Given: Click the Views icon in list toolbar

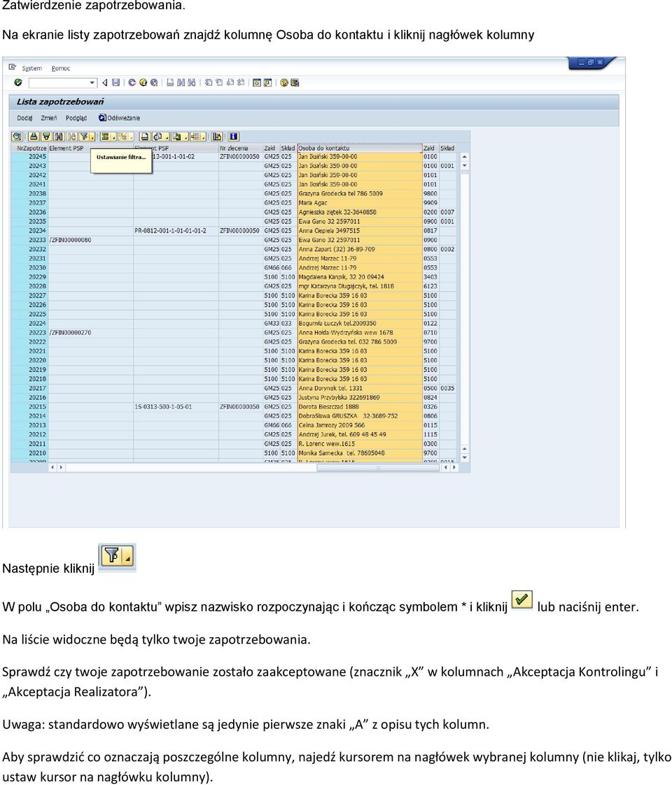Looking at the screenshot, I should click(158, 137).
